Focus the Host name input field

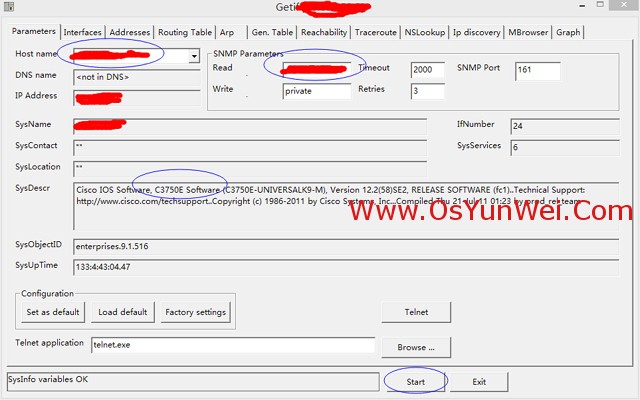[131, 56]
